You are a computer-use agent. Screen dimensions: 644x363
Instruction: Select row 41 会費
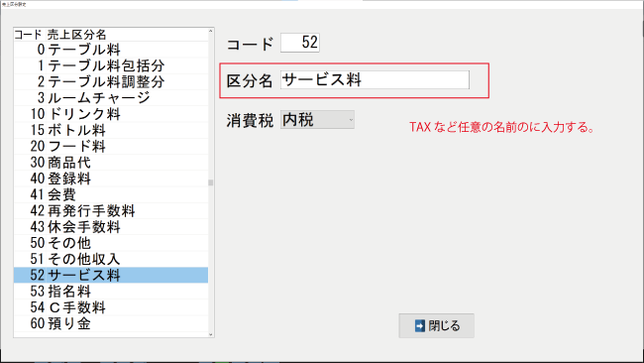click(111, 194)
